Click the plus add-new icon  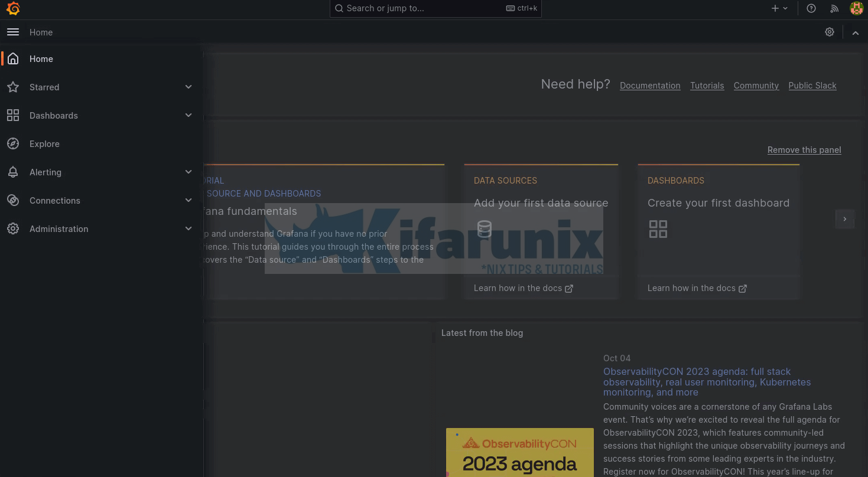point(775,8)
